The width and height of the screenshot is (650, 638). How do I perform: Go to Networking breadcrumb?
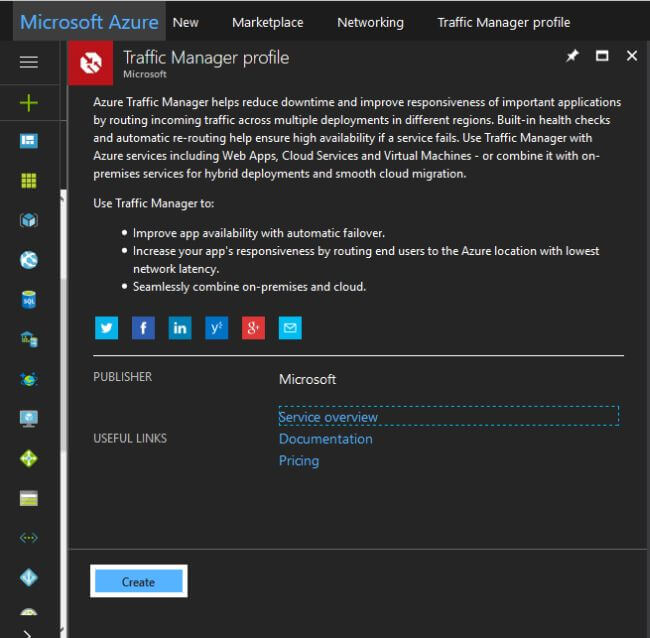pos(370,22)
